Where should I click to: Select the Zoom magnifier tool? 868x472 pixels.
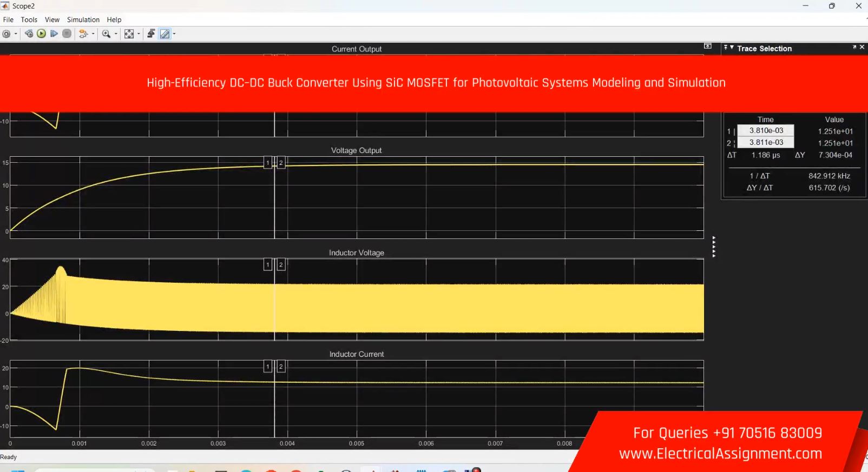[x=106, y=34]
